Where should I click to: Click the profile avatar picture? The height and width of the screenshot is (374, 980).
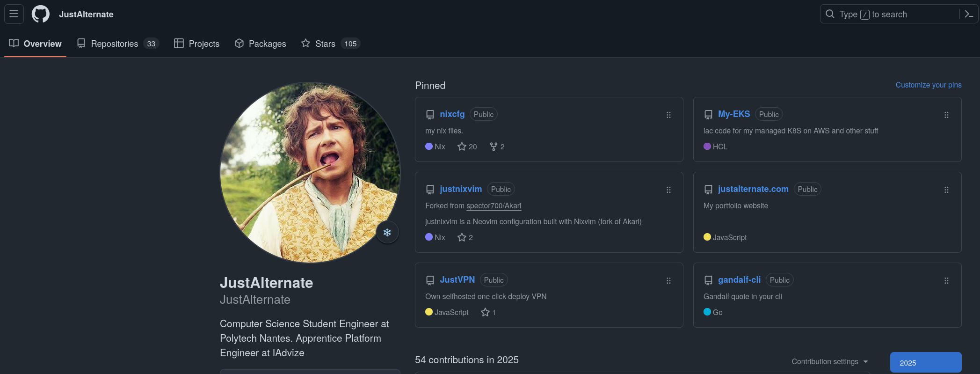pyautogui.click(x=310, y=172)
